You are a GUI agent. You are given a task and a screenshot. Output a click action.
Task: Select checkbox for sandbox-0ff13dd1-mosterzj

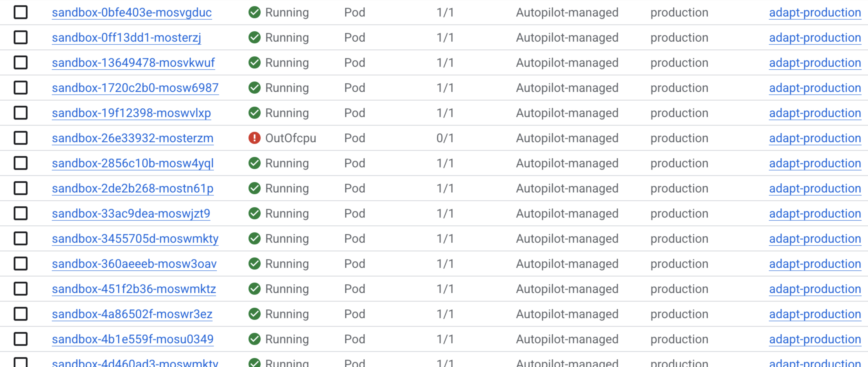[x=20, y=37]
